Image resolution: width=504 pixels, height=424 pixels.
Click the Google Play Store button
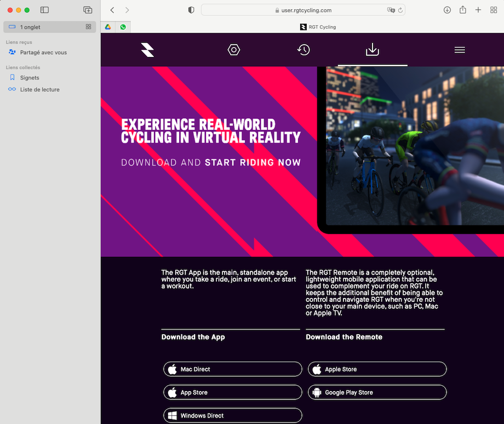(x=377, y=392)
